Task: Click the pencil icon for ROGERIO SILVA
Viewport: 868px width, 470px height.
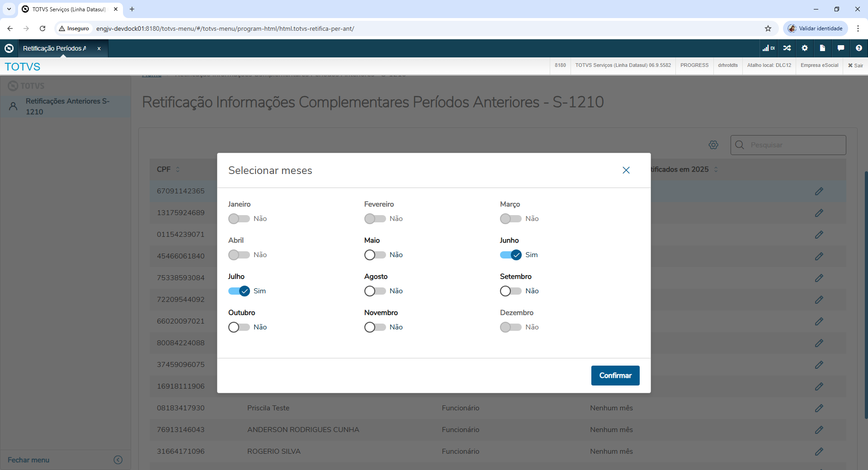Action: 819,451
